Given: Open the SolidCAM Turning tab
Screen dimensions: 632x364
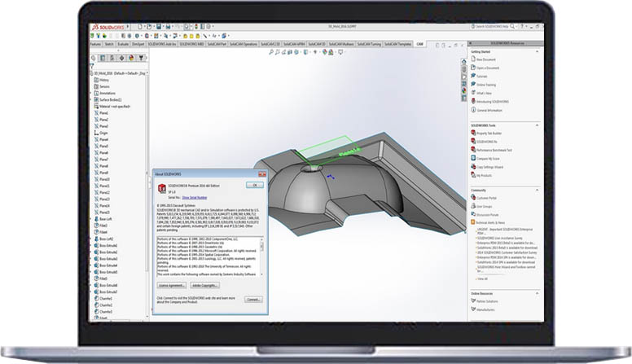Looking at the screenshot, I should click(369, 44).
